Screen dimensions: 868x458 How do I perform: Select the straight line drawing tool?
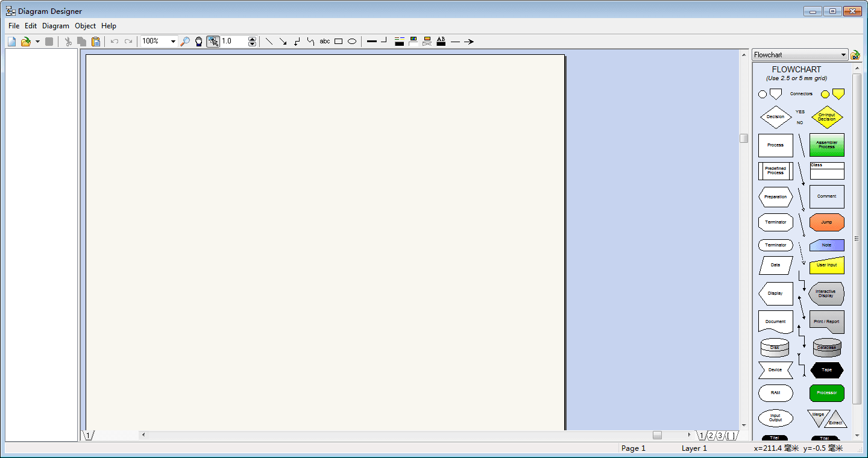click(x=269, y=42)
